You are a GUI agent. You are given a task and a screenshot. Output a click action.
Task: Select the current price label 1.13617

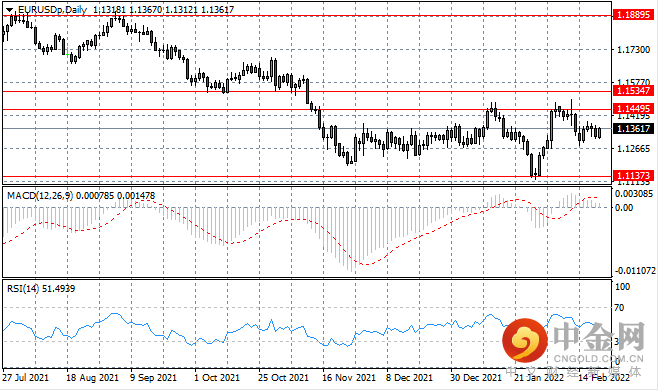tap(634, 129)
